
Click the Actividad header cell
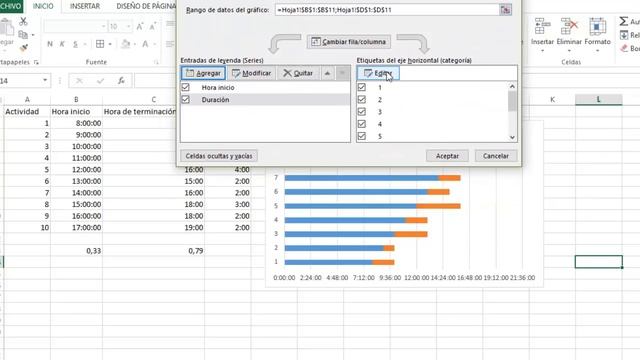point(27,111)
